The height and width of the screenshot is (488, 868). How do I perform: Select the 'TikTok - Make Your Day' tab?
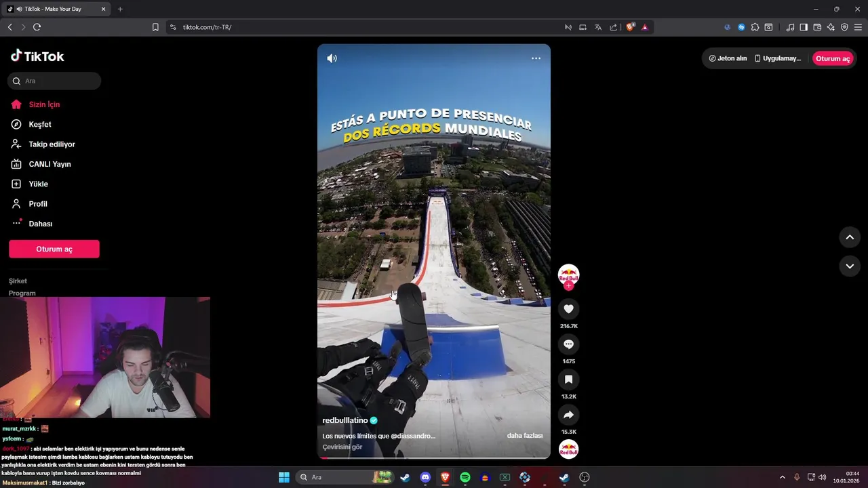coord(57,9)
